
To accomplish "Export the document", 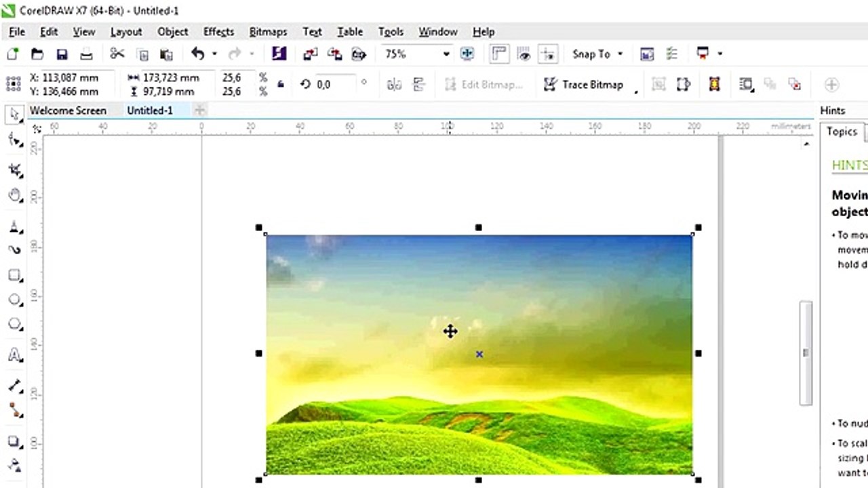I will 334,54.
